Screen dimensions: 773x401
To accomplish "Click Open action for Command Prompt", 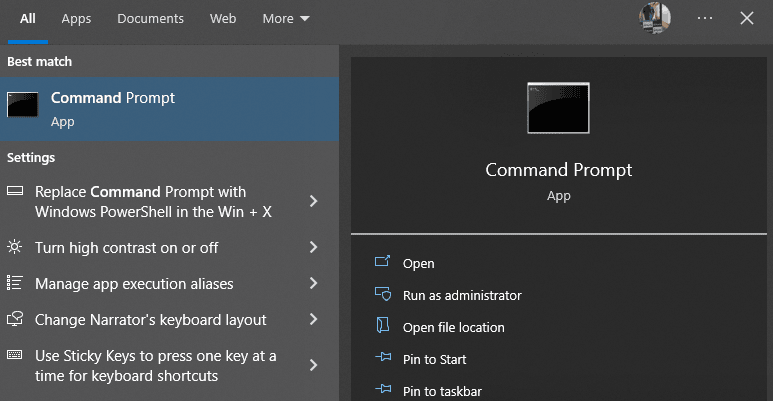I will (418, 263).
